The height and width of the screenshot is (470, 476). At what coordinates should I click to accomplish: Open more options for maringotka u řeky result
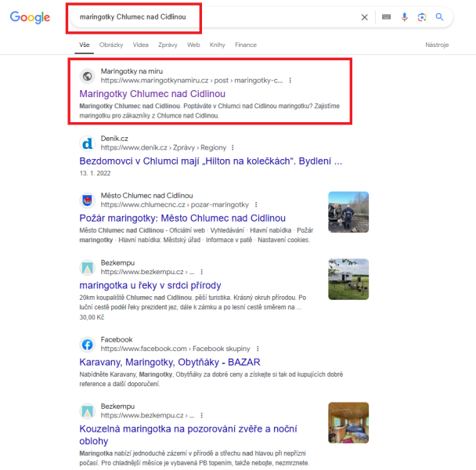[201, 272]
